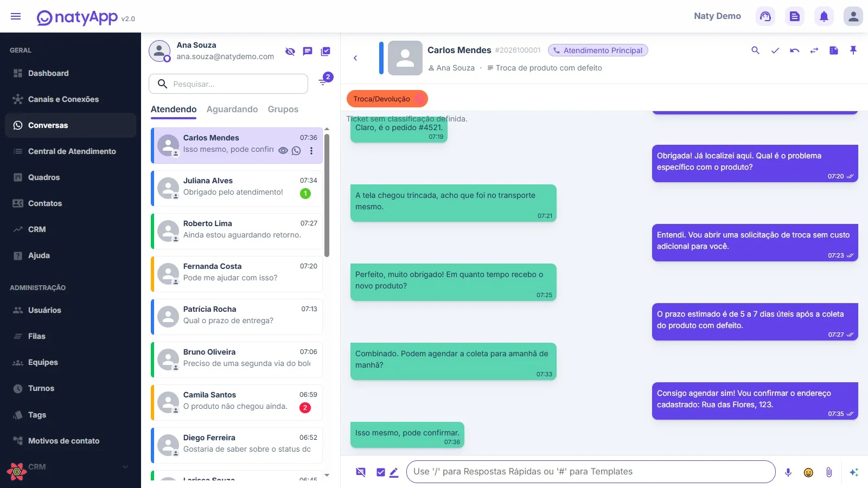
Task: Resolve the ticket with the checkmark icon
Action: coord(775,50)
